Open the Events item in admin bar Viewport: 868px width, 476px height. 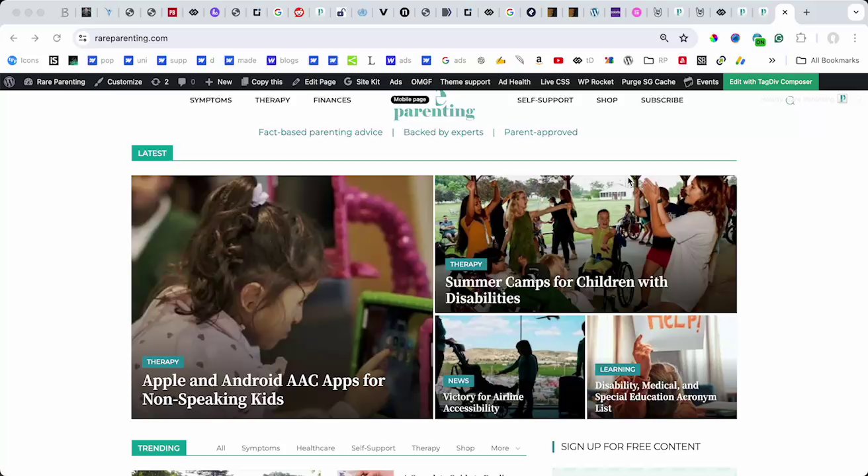tap(701, 82)
